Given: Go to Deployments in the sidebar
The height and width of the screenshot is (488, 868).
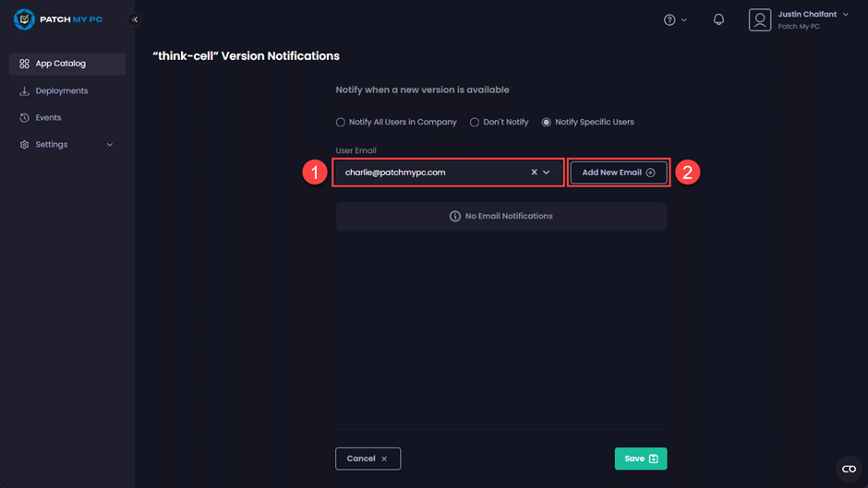Looking at the screenshot, I should point(62,91).
